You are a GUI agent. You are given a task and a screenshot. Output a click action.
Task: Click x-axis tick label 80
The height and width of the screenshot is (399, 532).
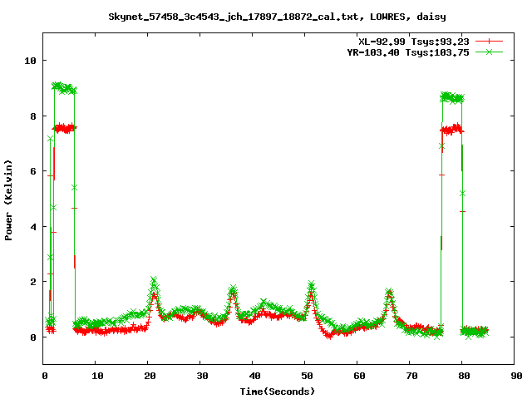464,376
